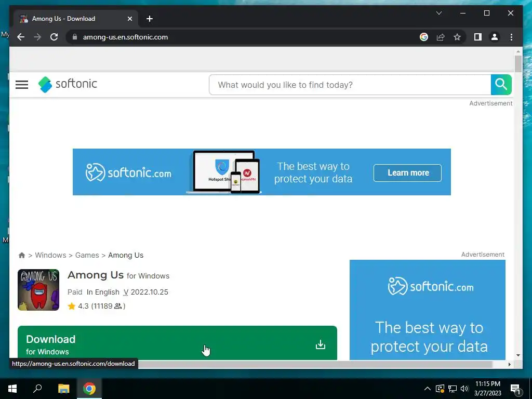Open the Windows Start menu

click(12, 389)
